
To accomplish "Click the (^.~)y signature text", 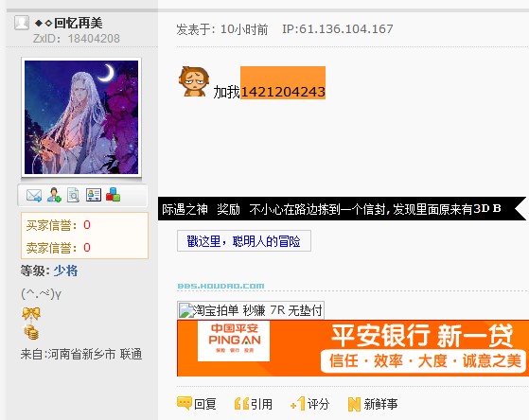I will tap(41, 294).
